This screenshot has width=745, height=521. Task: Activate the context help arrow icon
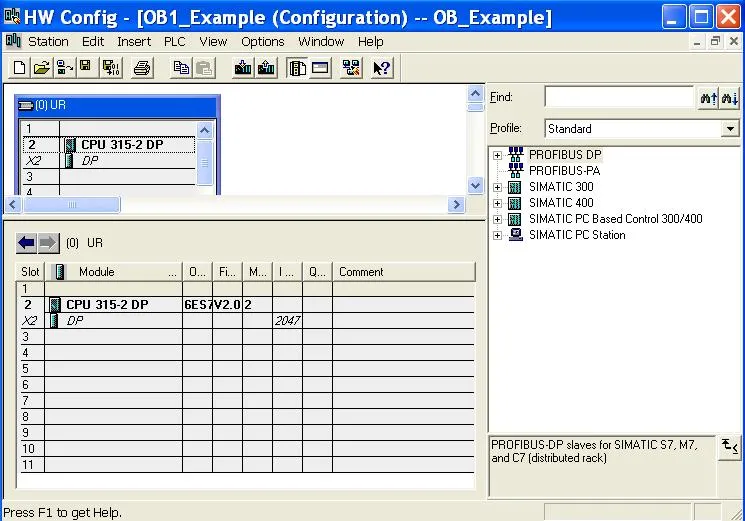pyautogui.click(x=382, y=68)
